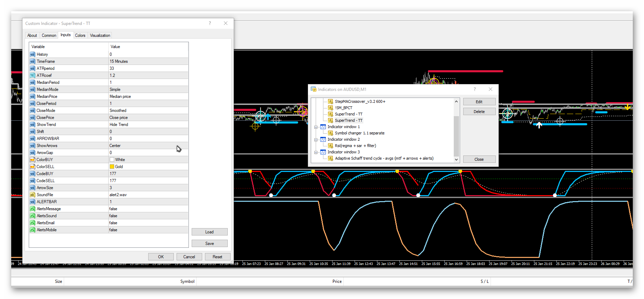Select the !SM_BPCT indicator icon
Image resolution: width=644 pixels, height=299 pixels.
click(x=330, y=108)
